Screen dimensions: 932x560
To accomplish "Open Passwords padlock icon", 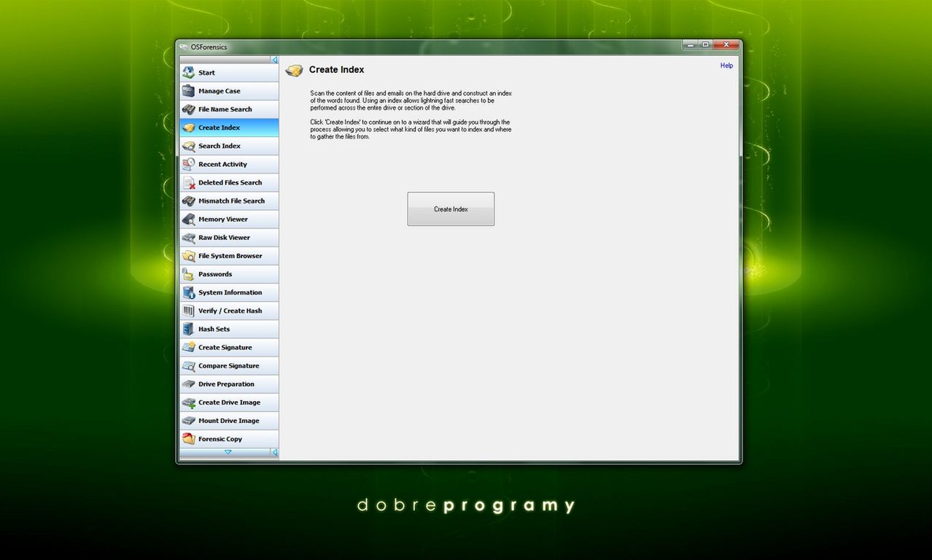I will point(189,274).
